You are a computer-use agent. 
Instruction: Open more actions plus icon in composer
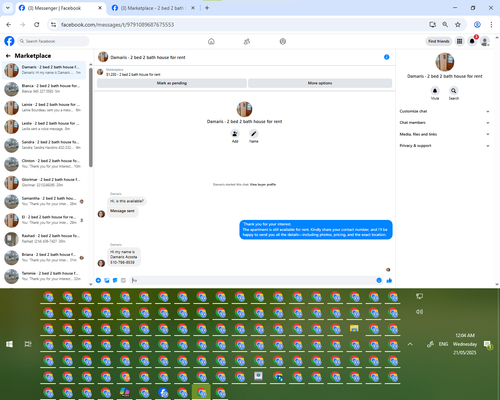(98, 280)
